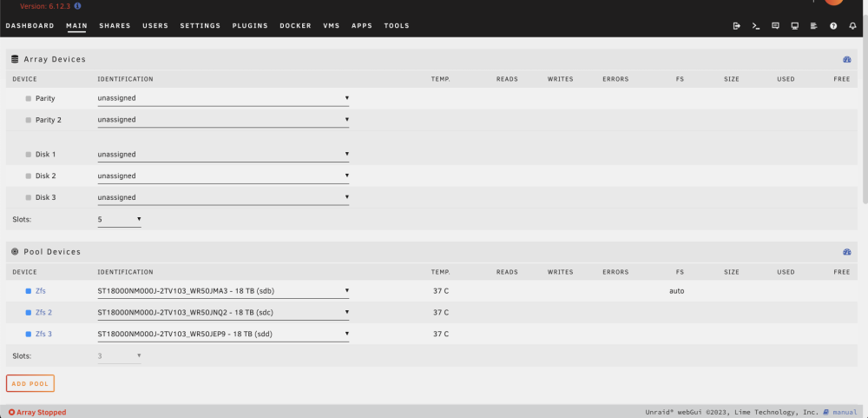Open the Plugins tab
The image size is (868, 418).
[250, 25]
